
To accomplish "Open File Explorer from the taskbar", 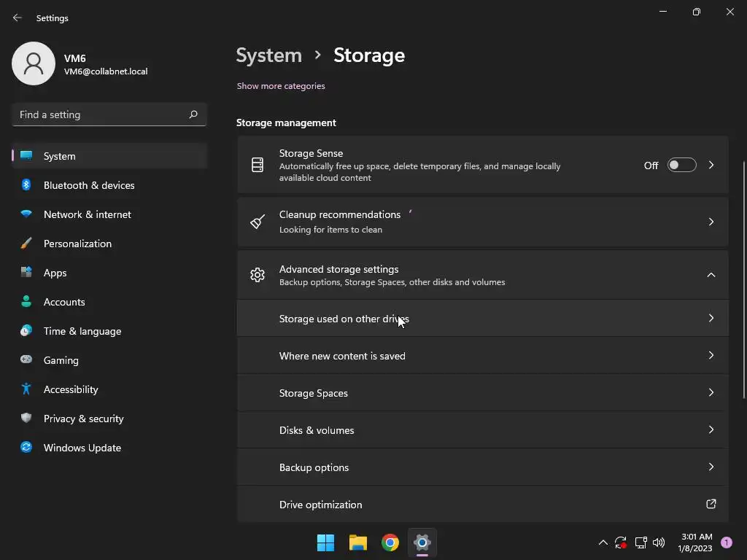I will click(x=357, y=542).
